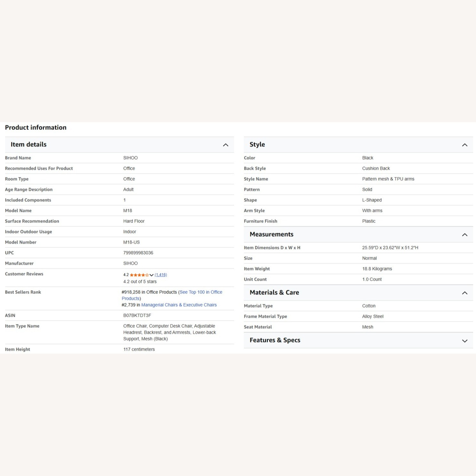Click the Product information title
The width and height of the screenshot is (476, 476).
[36, 127]
